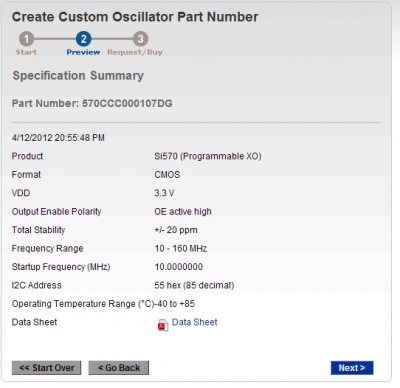Click the part number 570CCC000107DG text

127,103
